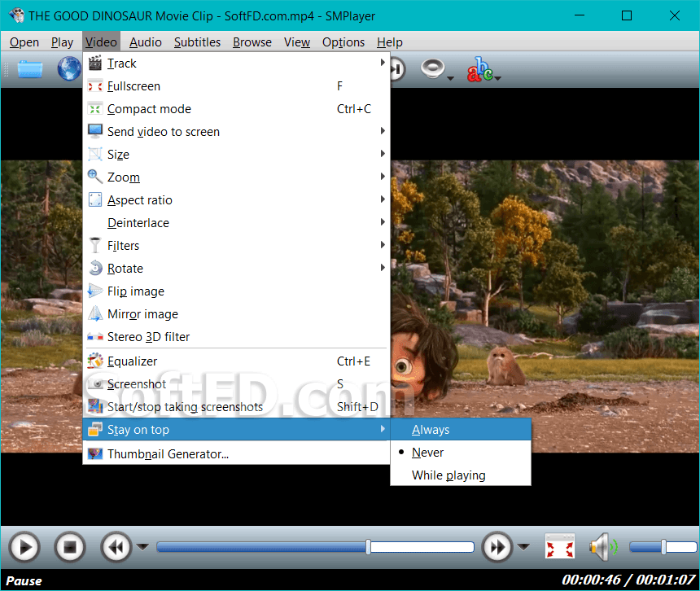Viewport: 700px width, 591px height.
Task: Toggle Mirror image menu option
Action: [x=236, y=313]
